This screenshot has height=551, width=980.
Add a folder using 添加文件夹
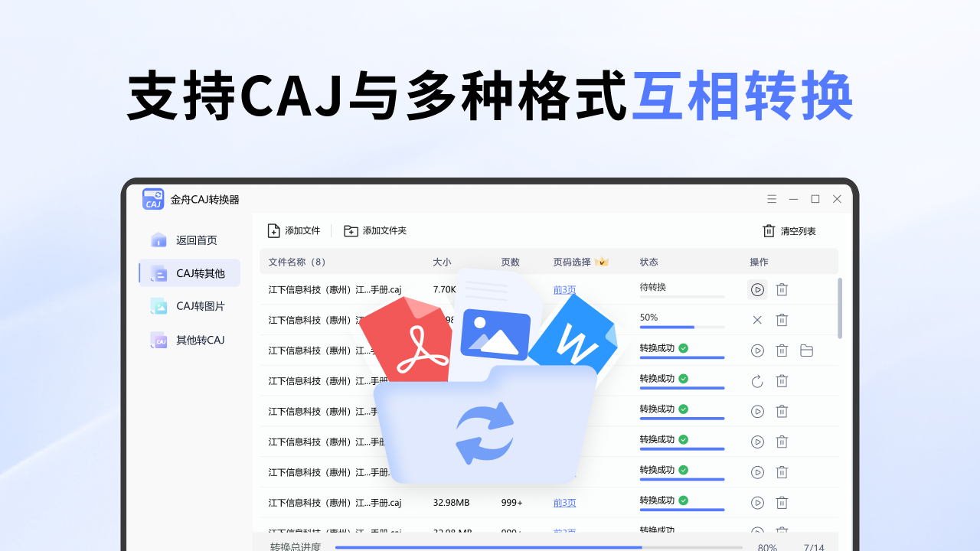pos(375,230)
